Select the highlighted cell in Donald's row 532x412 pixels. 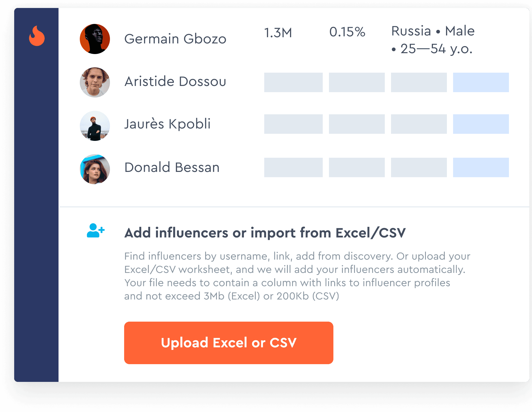tap(481, 167)
